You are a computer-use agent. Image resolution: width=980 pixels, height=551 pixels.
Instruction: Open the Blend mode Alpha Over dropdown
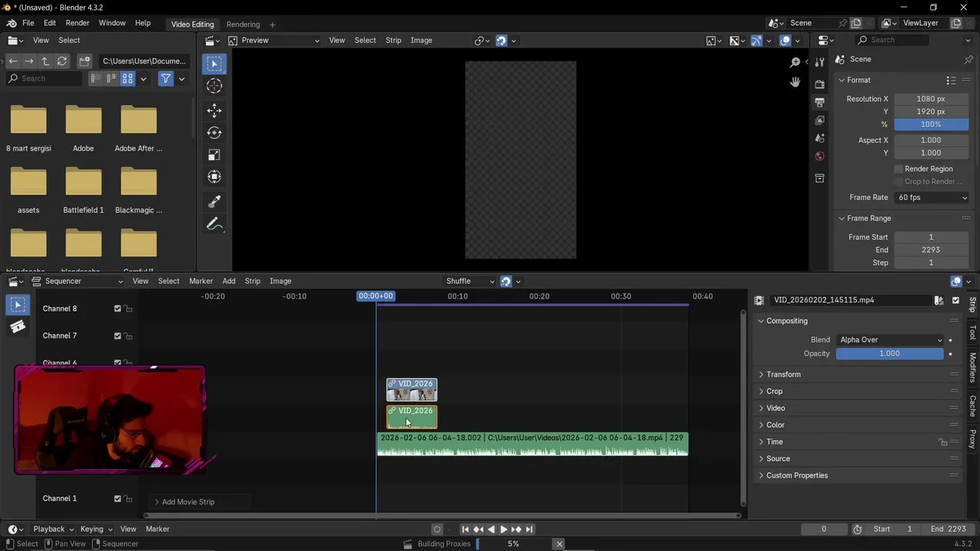tap(890, 340)
